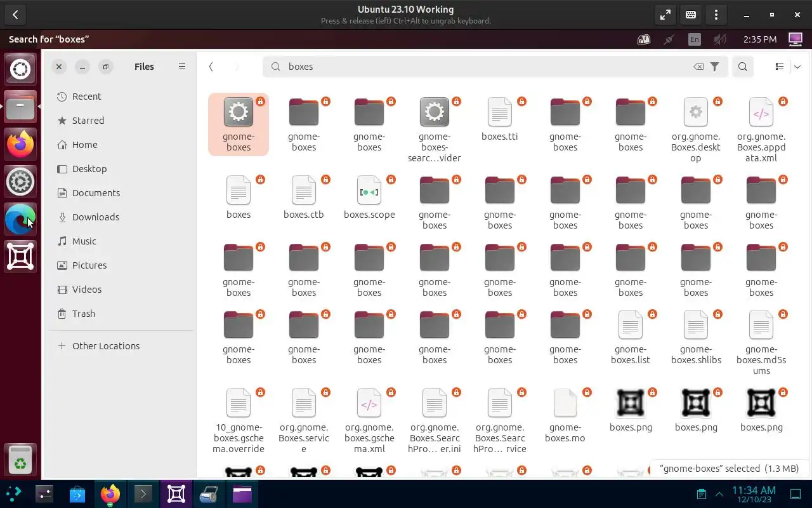Open the 2:35 PM clock menu

tap(759, 39)
